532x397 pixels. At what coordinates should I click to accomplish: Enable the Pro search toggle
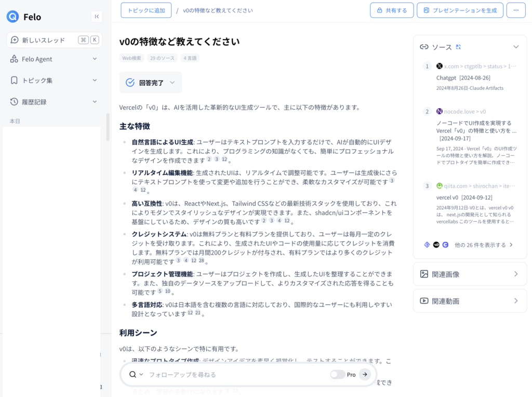(x=338, y=374)
